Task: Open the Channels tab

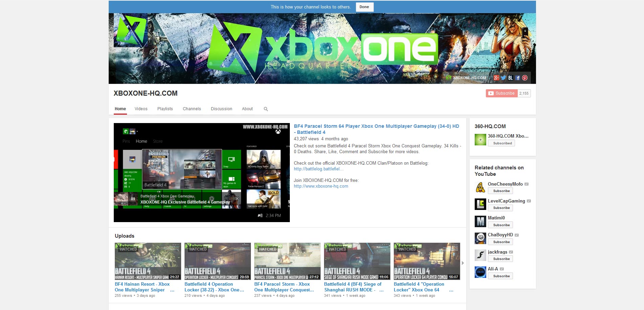Action: [192, 109]
